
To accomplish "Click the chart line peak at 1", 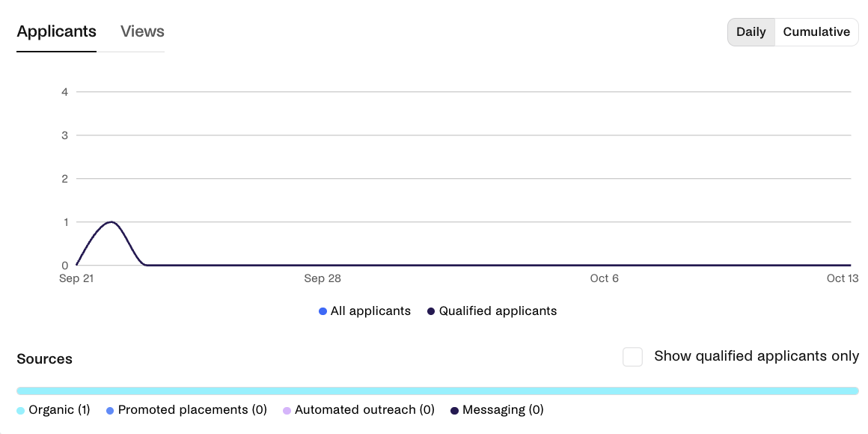I will [111, 222].
